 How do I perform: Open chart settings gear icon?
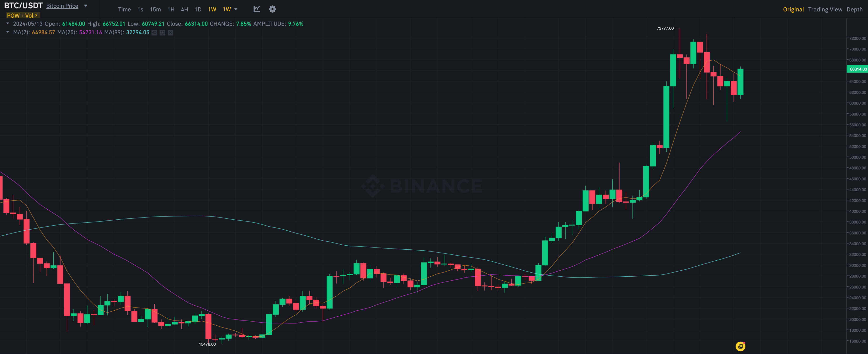tap(272, 9)
